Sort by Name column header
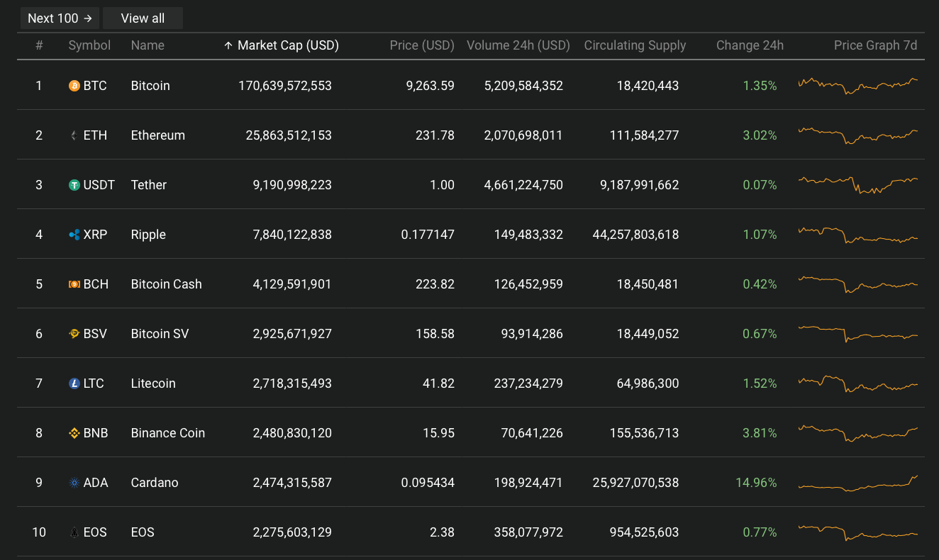Screen dimensions: 939x560 (x=148, y=45)
